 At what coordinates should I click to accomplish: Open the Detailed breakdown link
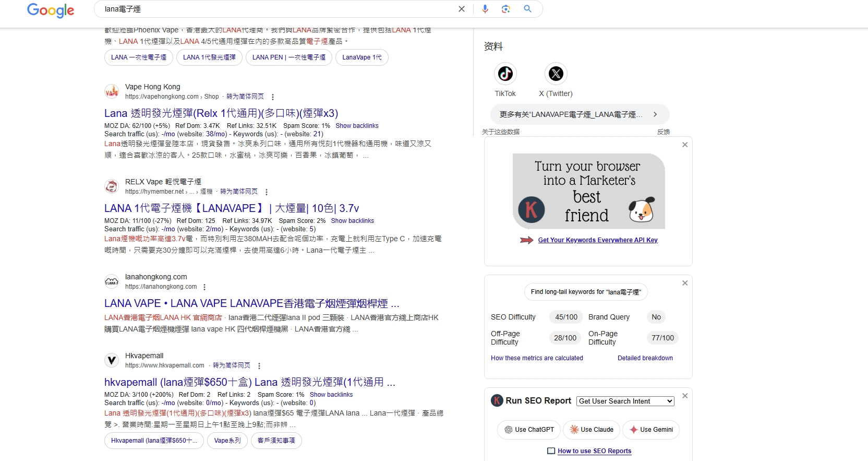(645, 358)
